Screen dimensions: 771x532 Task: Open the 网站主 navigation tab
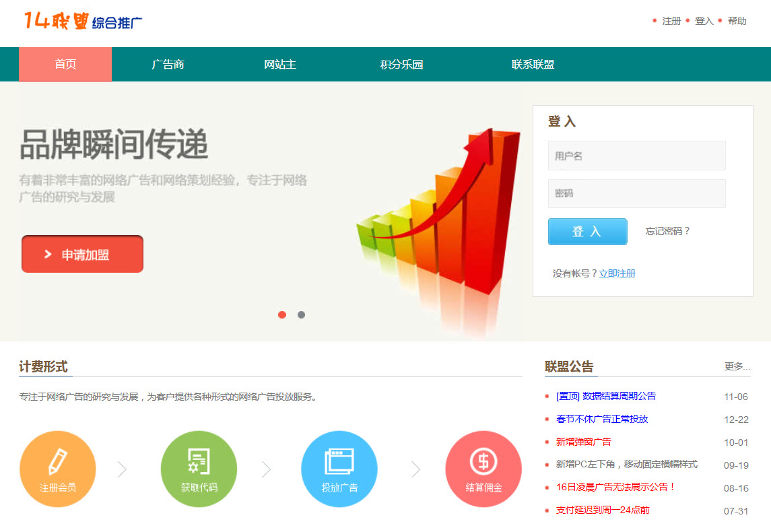click(x=280, y=65)
